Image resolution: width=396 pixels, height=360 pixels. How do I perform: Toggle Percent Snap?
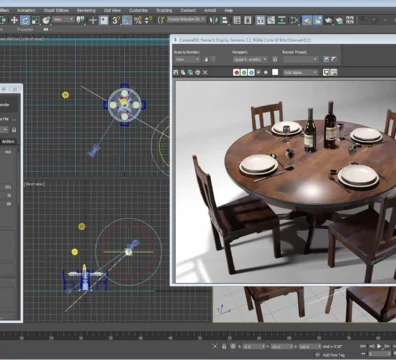[x=138, y=20]
